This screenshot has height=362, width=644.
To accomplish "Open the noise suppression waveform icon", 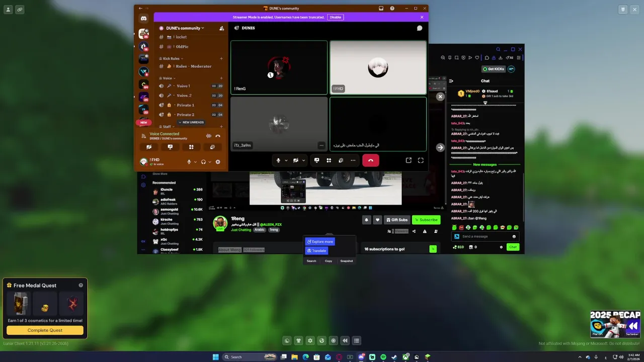I will (x=208, y=136).
